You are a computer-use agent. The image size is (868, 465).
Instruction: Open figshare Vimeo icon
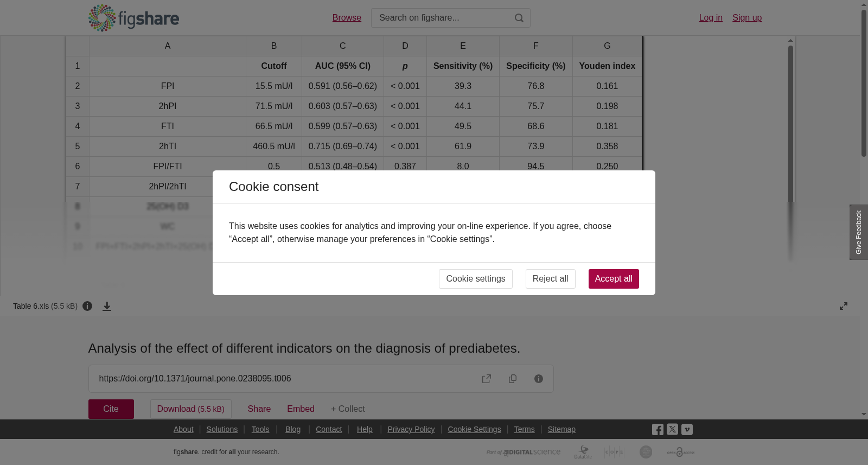pos(687,429)
